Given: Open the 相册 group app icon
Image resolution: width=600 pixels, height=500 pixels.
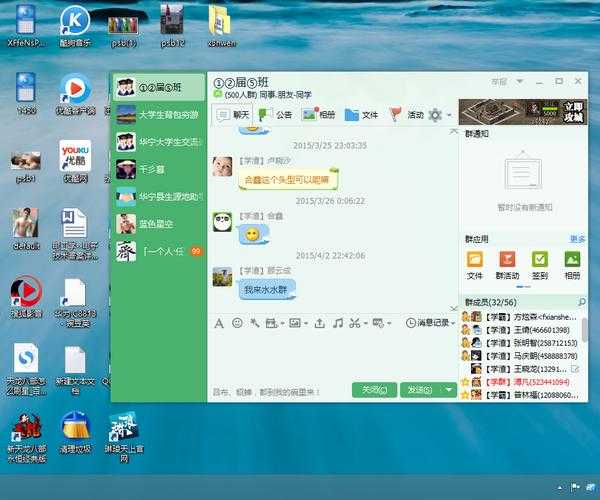Looking at the screenshot, I should coord(572,265).
